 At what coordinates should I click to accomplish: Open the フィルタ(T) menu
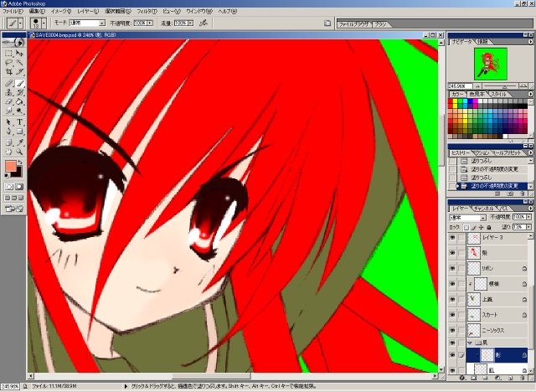pyautogui.click(x=147, y=11)
